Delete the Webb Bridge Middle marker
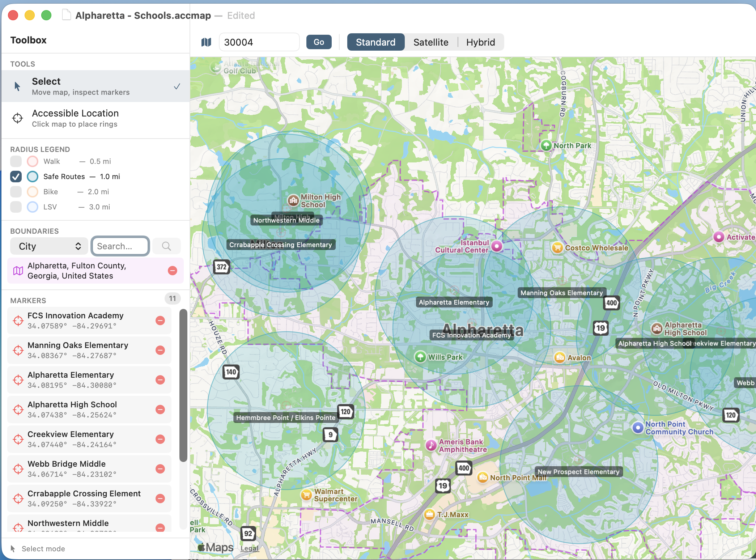Image resolution: width=756 pixels, height=560 pixels. (x=160, y=469)
